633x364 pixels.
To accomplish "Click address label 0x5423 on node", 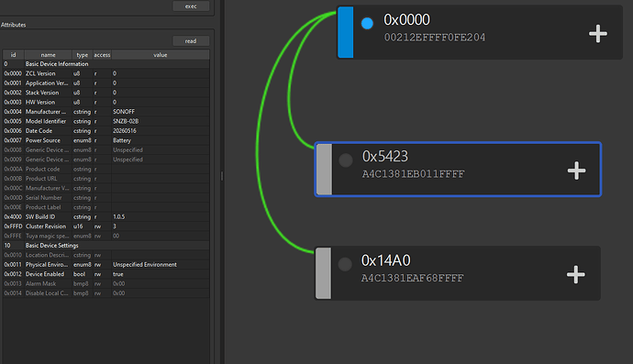I will (385, 156).
